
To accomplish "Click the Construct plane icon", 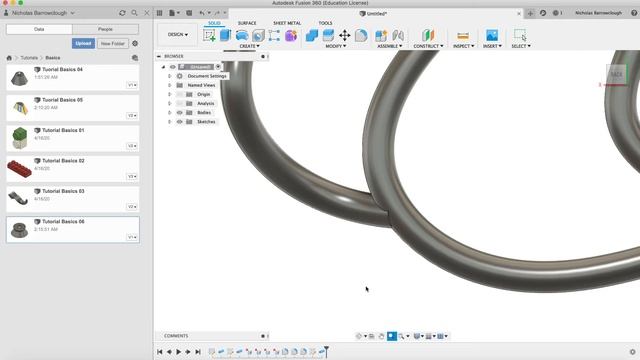I will (x=428, y=36).
